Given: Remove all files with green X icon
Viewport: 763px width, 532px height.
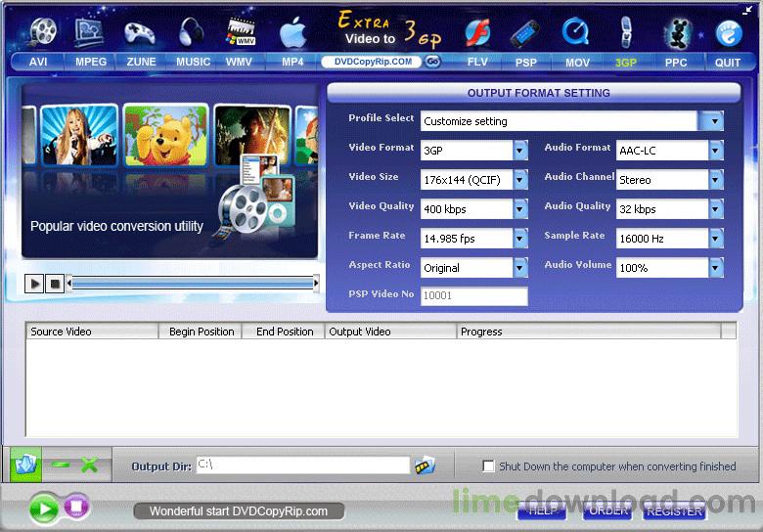Looking at the screenshot, I should (x=90, y=465).
